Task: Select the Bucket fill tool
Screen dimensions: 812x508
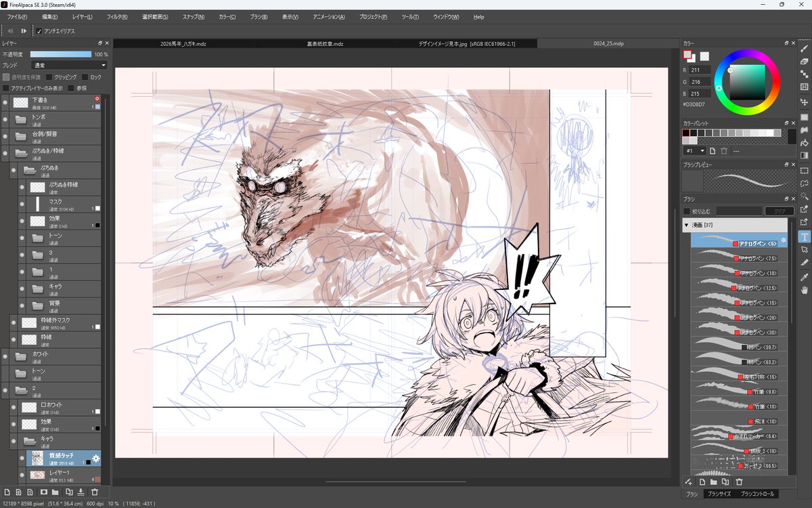Action: [804, 143]
